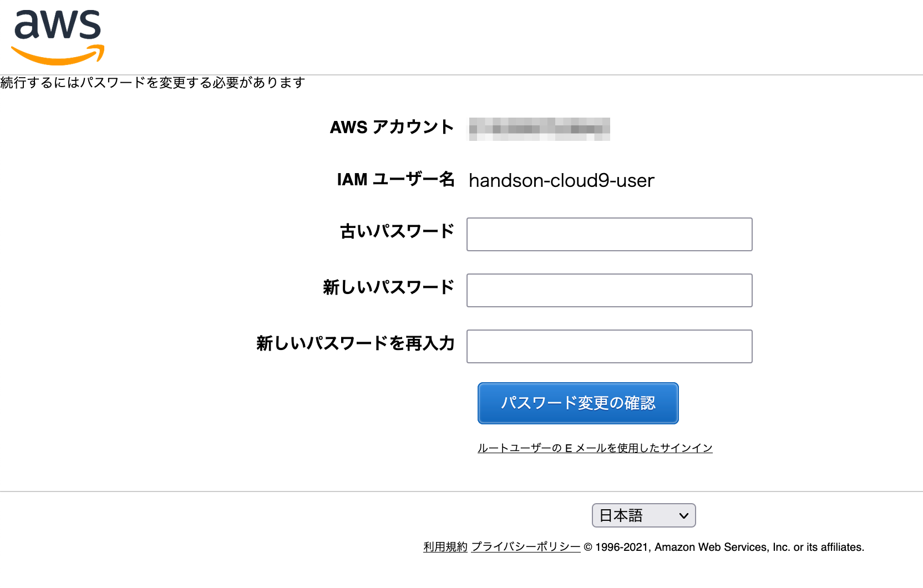
Task: Click into the 新しいパスワード text box
Action: (609, 290)
